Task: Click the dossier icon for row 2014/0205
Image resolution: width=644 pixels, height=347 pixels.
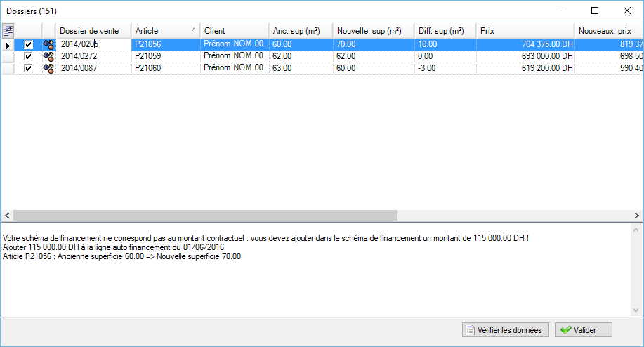Action: [48, 44]
